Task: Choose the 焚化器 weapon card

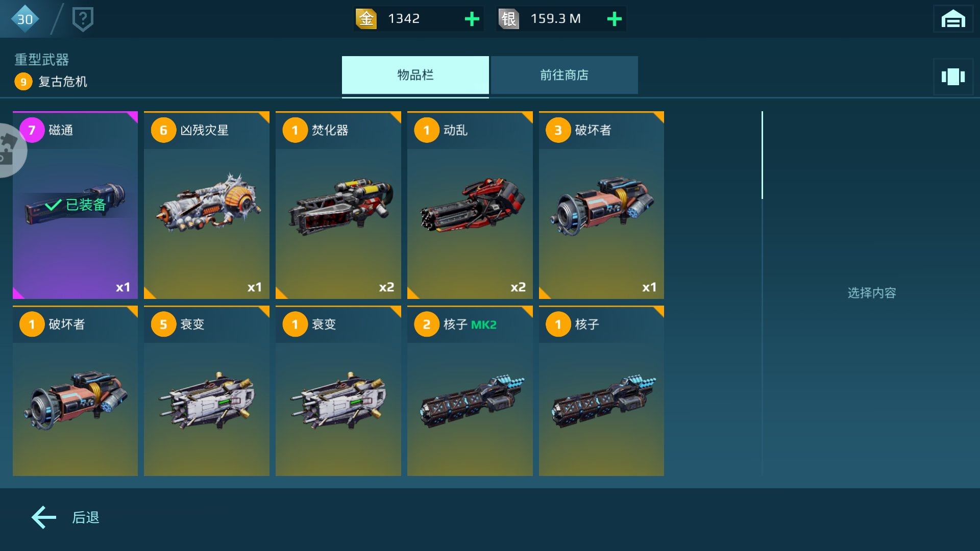Action: [x=338, y=205]
